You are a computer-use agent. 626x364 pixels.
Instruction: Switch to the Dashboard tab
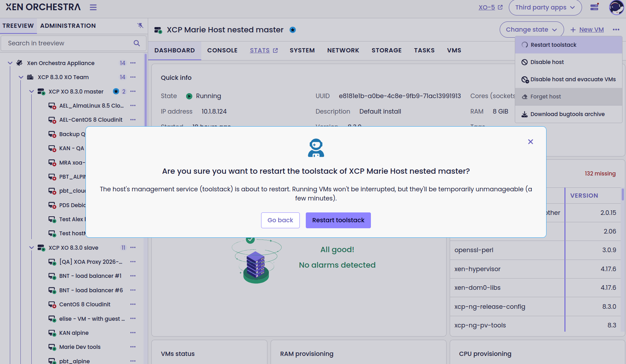click(x=175, y=50)
